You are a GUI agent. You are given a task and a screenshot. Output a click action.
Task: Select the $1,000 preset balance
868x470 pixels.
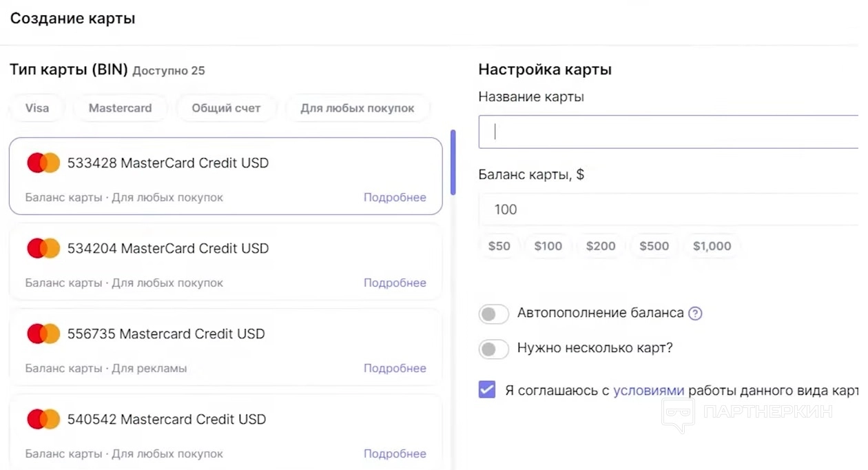pyautogui.click(x=712, y=246)
